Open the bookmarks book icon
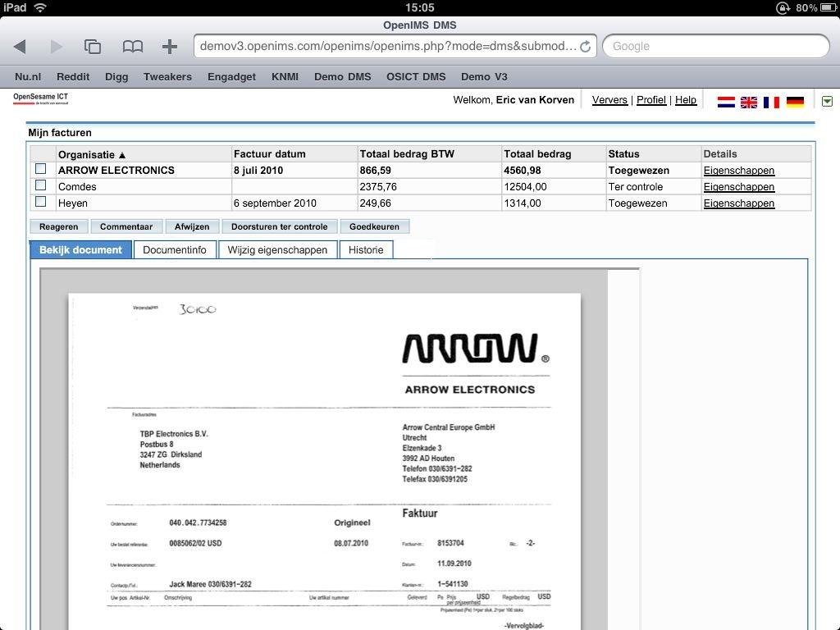The height and width of the screenshot is (630, 840). coord(132,47)
